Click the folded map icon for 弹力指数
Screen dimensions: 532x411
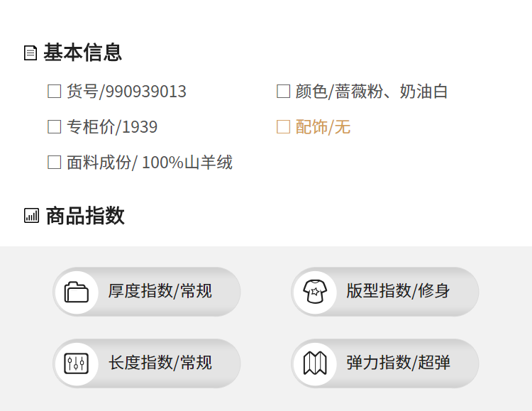point(315,363)
